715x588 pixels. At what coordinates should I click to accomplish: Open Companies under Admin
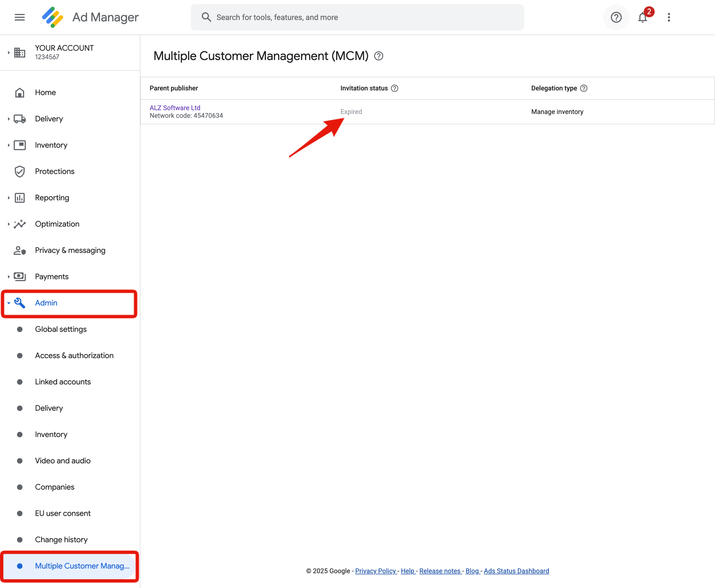click(55, 487)
